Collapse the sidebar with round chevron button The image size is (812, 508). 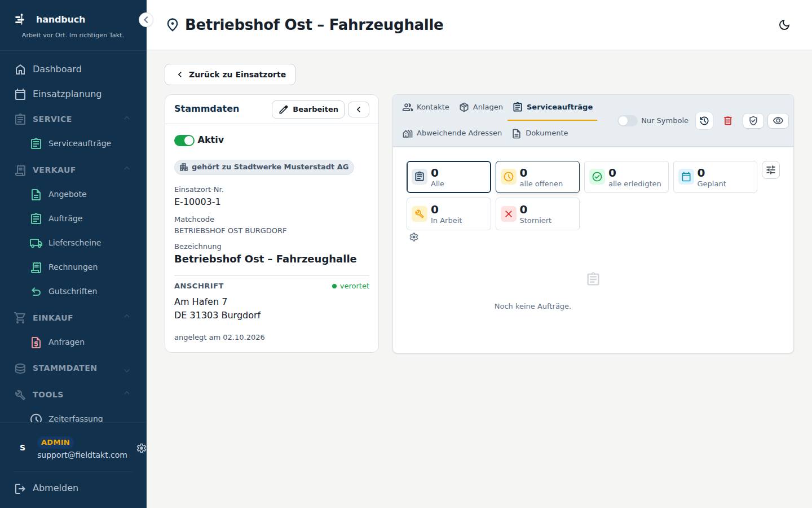pyautogui.click(x=145, y=20)
